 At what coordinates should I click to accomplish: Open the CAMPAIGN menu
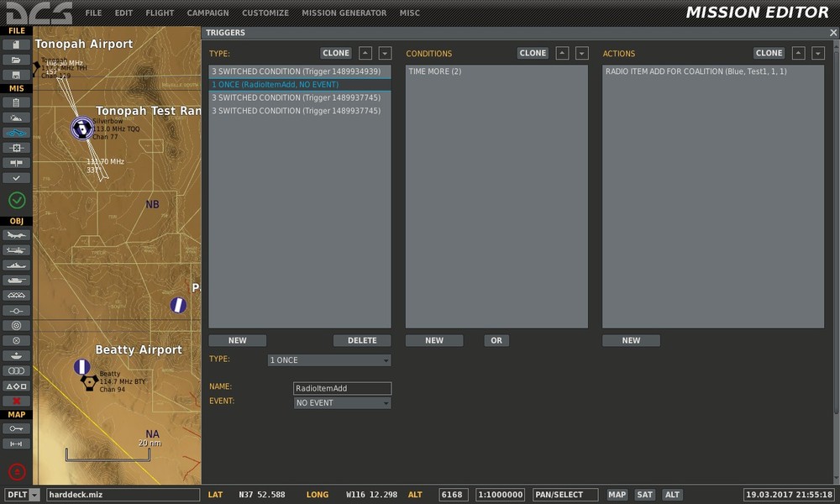pyautogui.click(x=207, y=13)
